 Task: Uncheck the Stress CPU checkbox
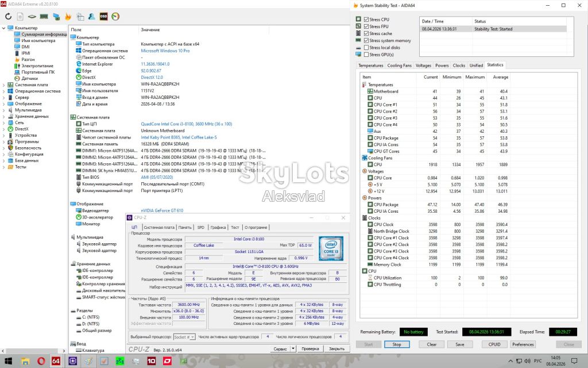point(366,20)
